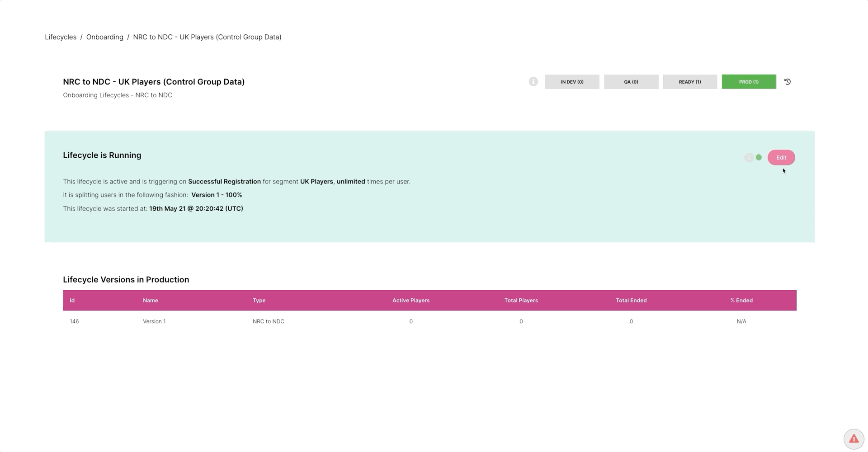
Task: Click the current NRC to NDC breadcrumb
Action: coord(207,37)
